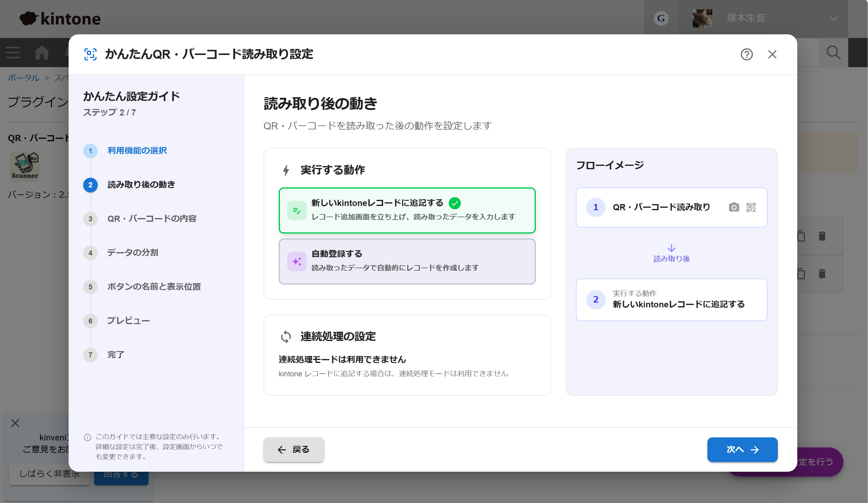Click the ステップ 2 / 7 text
Viewport: 868px width, 503px height.
pyautogui.click(x=110, y=112)
